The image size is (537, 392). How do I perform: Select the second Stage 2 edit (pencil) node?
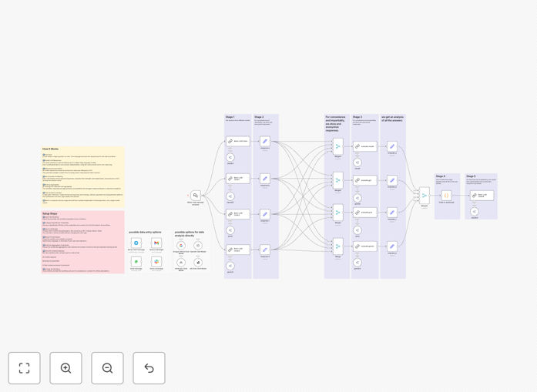(265, 179)
